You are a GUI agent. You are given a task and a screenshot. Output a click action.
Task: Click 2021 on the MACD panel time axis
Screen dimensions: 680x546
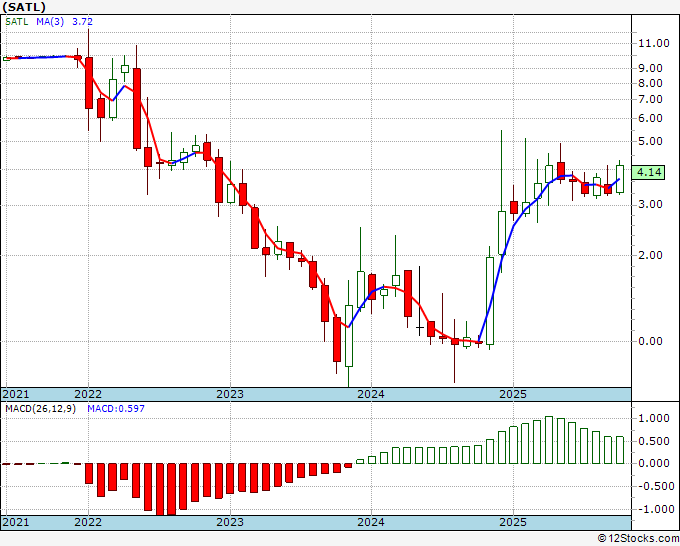pos(16,522)
